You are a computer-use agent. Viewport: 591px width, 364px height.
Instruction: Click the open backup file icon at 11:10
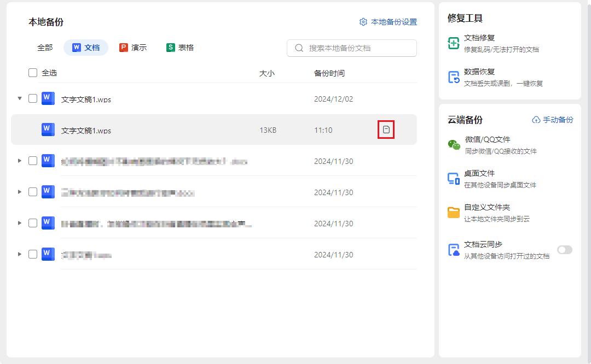pos(386,130)
